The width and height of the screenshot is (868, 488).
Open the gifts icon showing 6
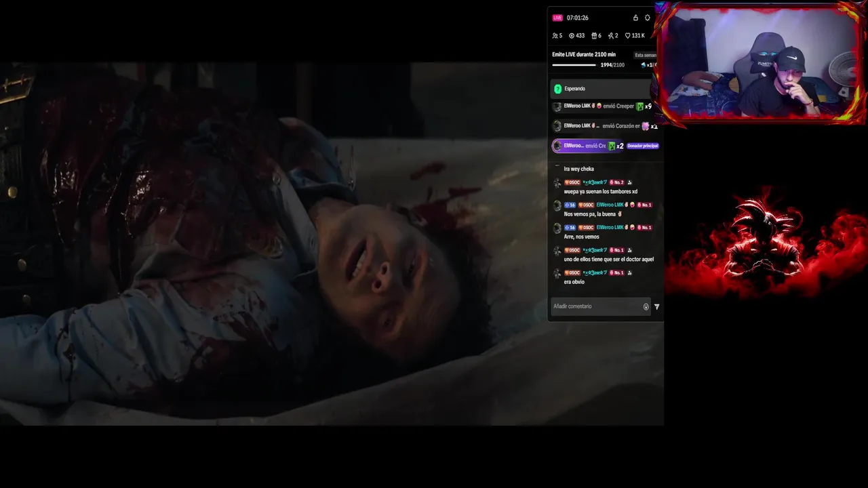[594, 36]
